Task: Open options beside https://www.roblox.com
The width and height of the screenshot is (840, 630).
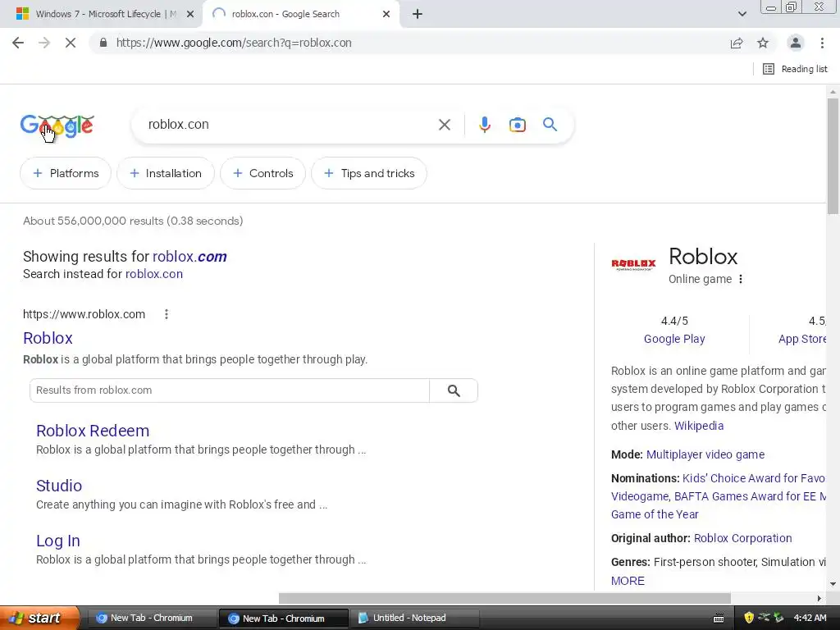Action: point(166,314)
